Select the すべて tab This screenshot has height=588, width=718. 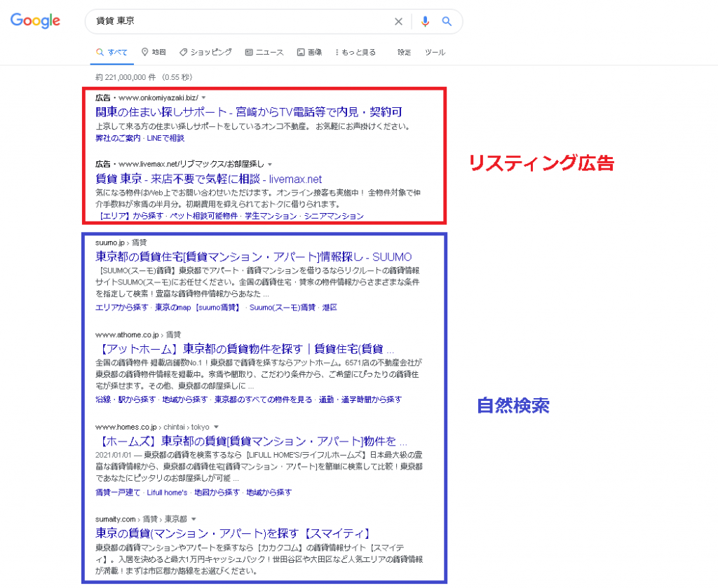click(x=112, y=52)
